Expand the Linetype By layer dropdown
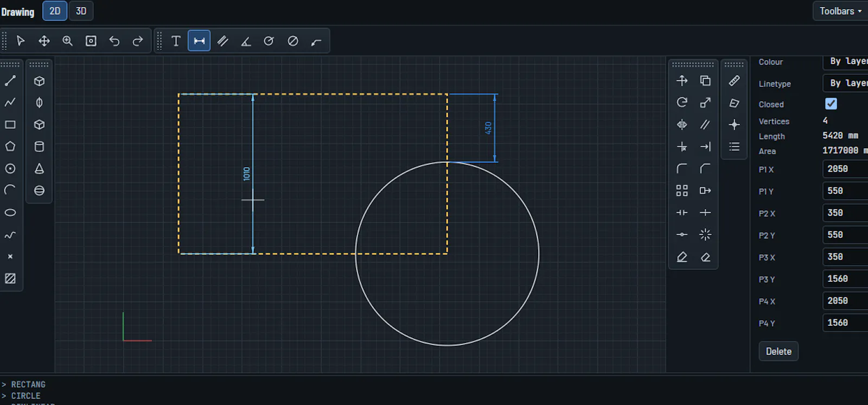868x405 pixels. tap(846, 83)
